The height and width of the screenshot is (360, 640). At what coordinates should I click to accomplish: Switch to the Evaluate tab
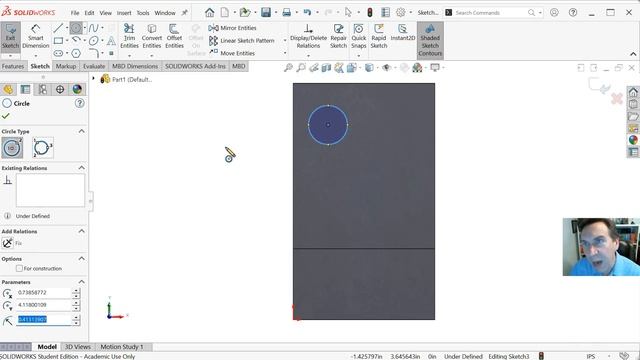pos(94,66)
